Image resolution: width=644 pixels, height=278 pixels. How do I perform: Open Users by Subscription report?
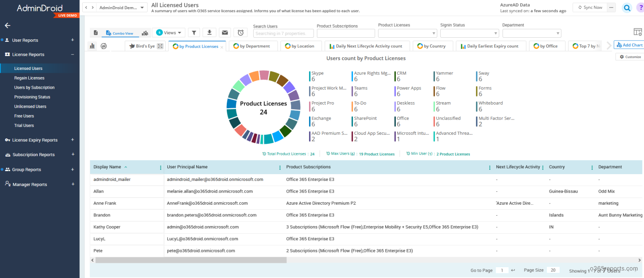coord(34,88)
